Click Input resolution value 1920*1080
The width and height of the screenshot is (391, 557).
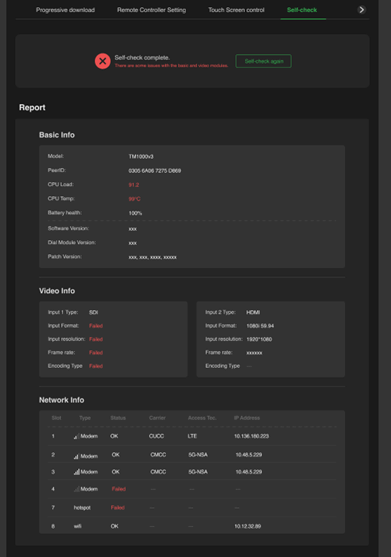pos(259,340)
